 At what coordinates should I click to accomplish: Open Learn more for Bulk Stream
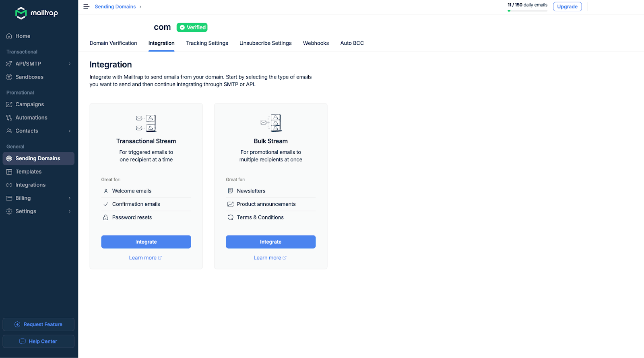pos(270,258)
